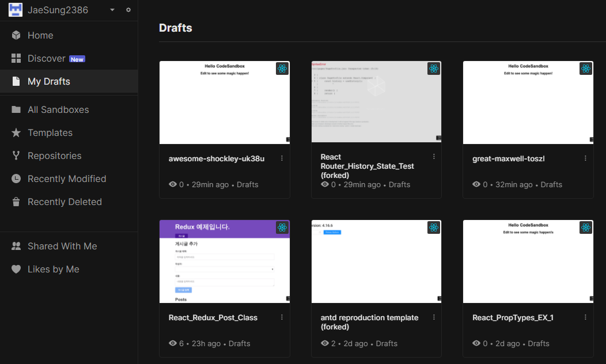The width and height of the screenshot is (606, 364).
Task: View Recently Deleted sandboxes
Action: (x=69, y=202)
